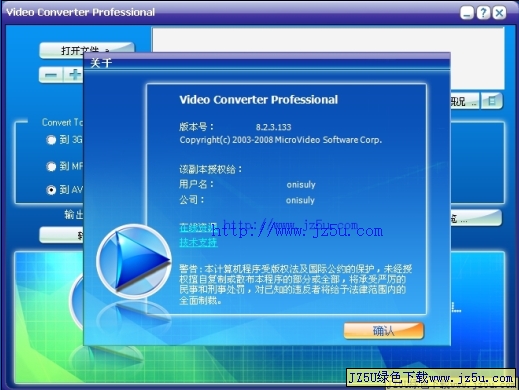Image resolution: width=519 pixels, height=390 pixels.
Task: Click the JZ5U绿色下载 watermark banner
Action: pyautogui.click(x=431, y=378)
